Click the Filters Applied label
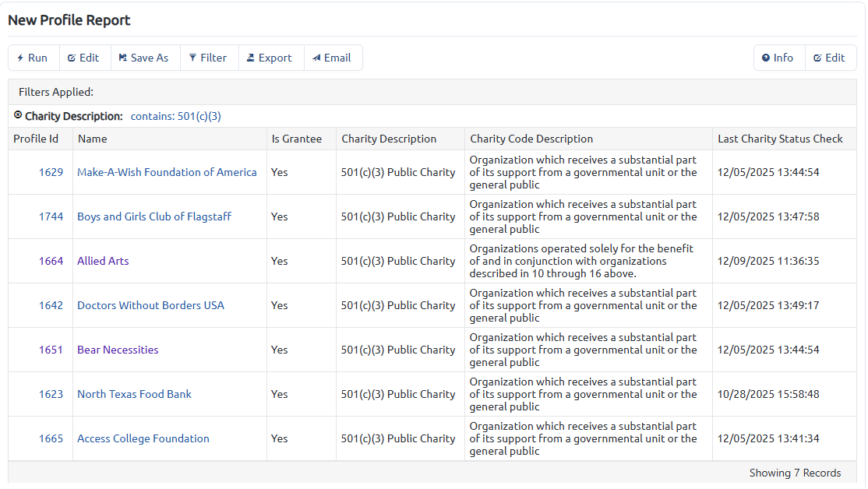The width and height of the screenshot is (868, 489). (56, 92)
